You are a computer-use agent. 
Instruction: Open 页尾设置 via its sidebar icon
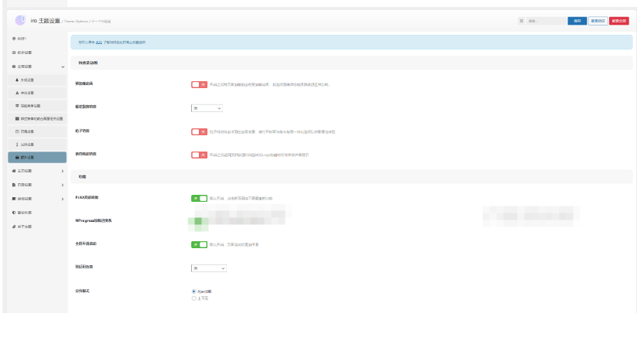(18, 131)
